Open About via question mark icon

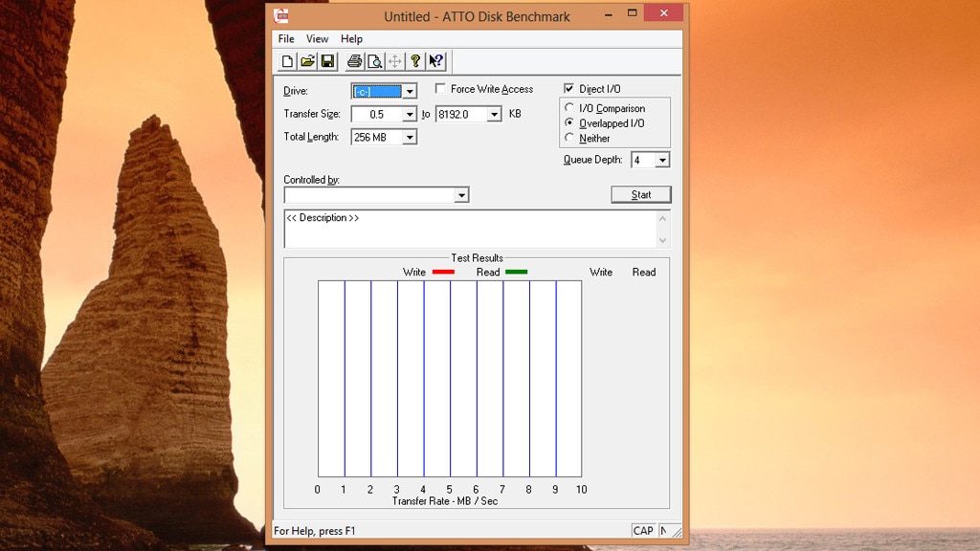(415, 61)
